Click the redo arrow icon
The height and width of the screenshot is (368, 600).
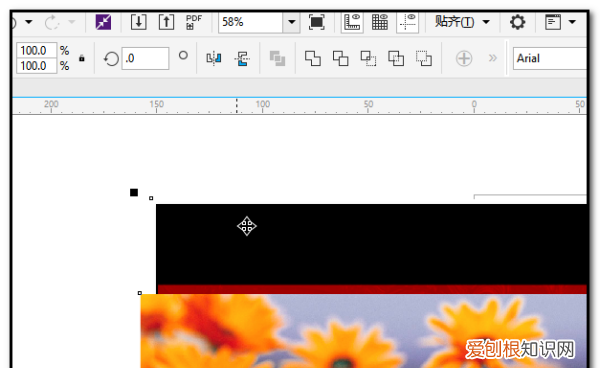click(51, 22)
